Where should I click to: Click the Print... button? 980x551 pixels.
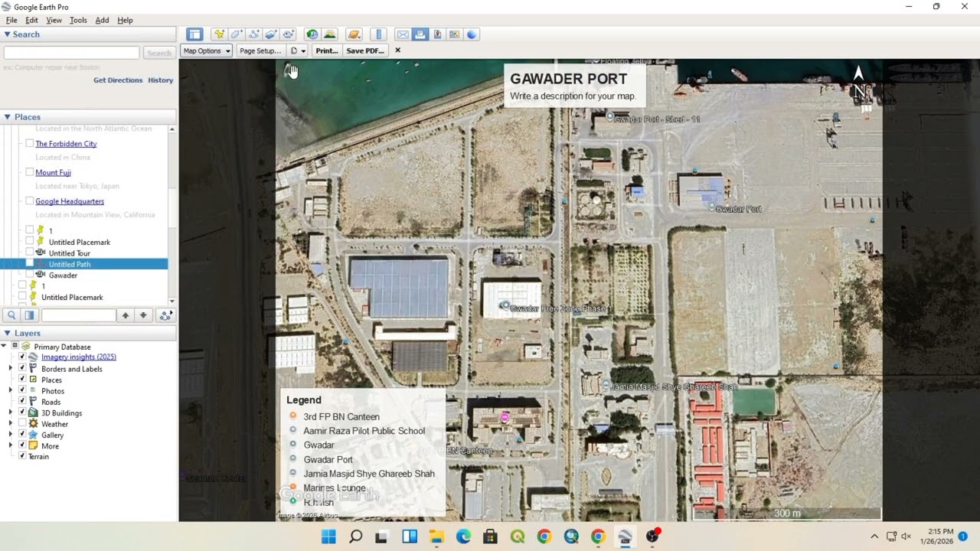pyautogui.click(x=326, y=51)
